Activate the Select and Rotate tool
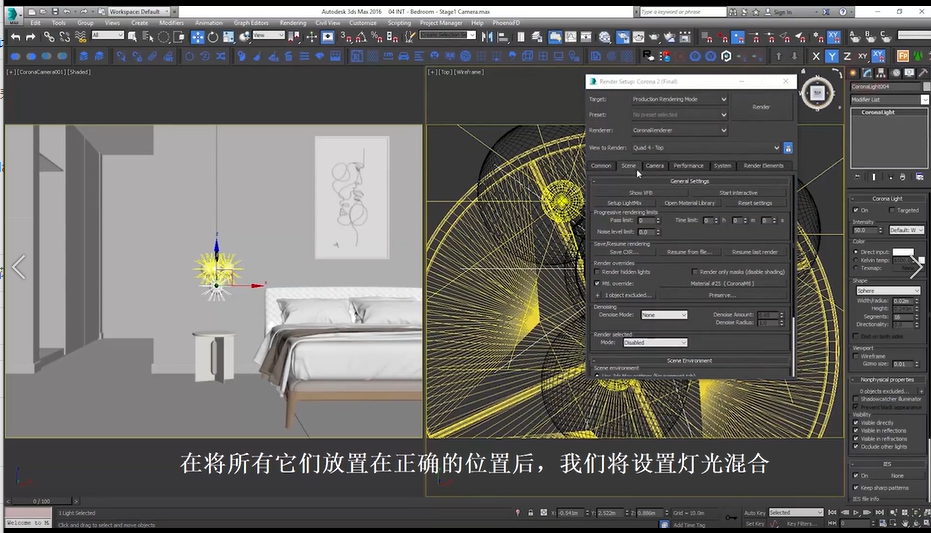This screenshot has height=533, width=931. coord(213,37)
